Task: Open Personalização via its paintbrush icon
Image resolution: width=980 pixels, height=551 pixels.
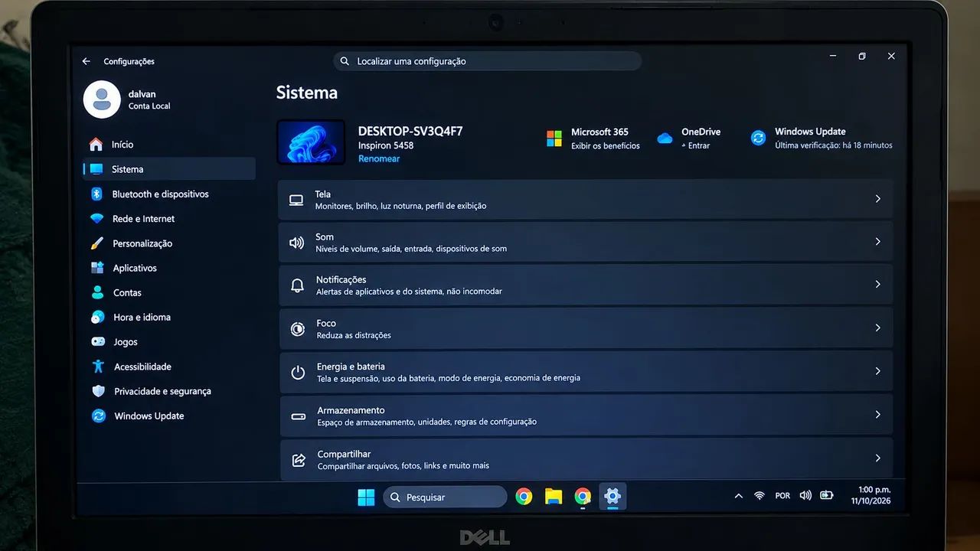Action: click(x=97, y=243)
